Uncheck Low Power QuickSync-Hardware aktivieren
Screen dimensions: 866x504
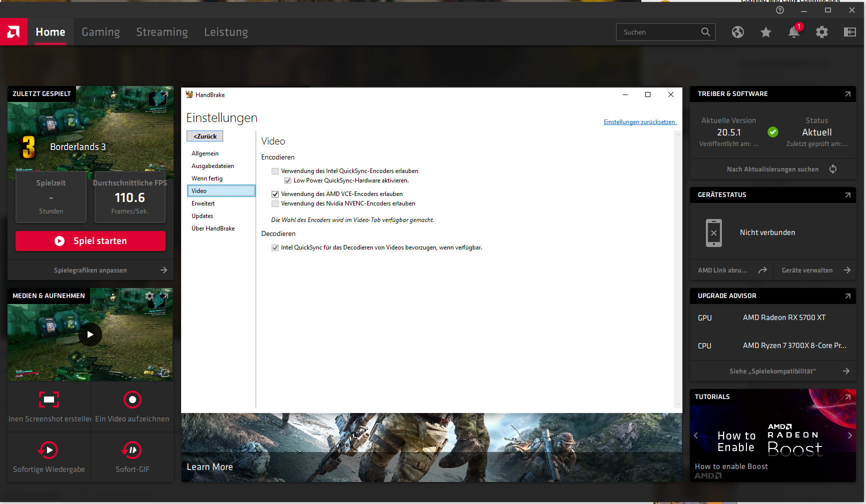288,180
